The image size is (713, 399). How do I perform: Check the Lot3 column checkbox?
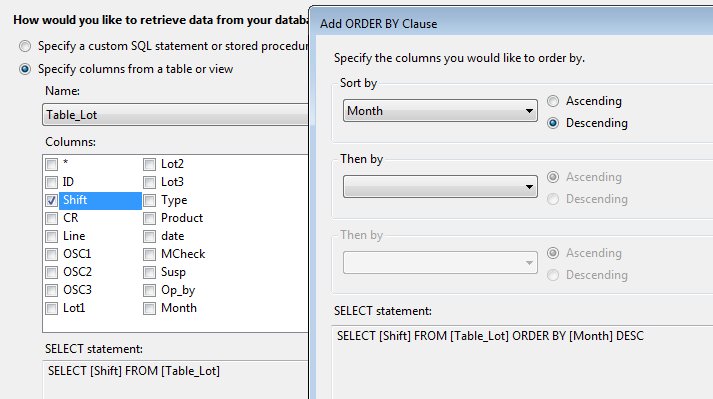[149, 182]
